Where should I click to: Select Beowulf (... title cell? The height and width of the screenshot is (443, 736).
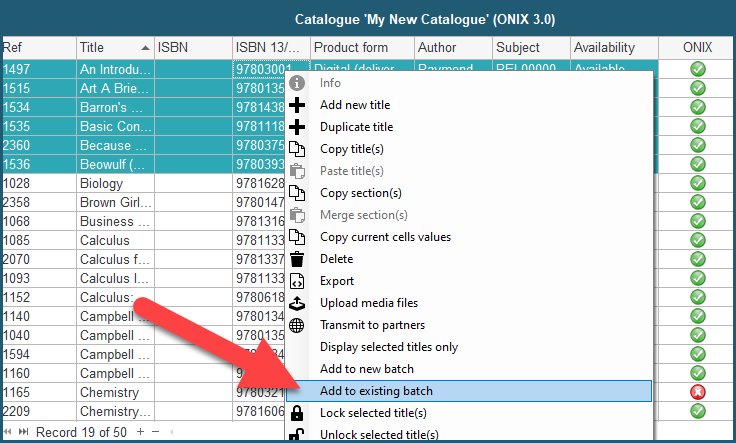coord(115,164)
